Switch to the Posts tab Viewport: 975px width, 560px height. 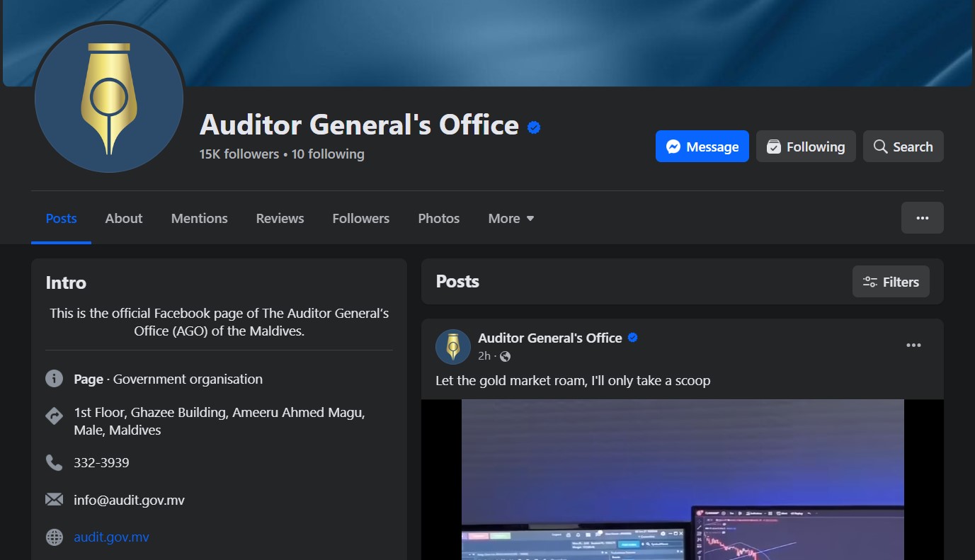click(61, 219)
